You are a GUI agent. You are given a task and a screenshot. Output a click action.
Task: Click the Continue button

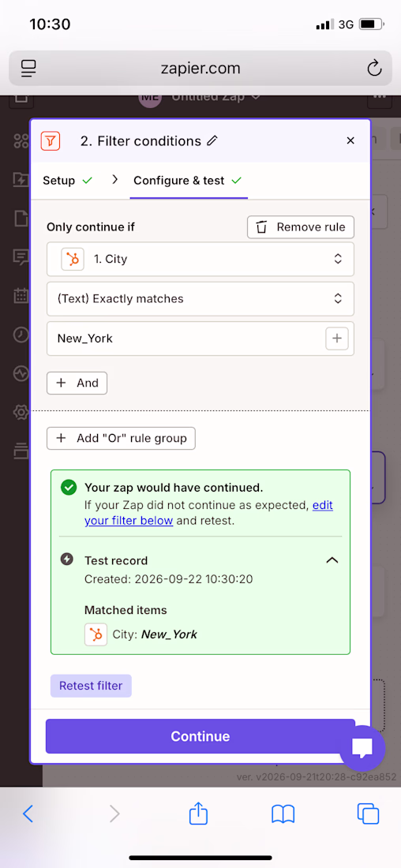click(200, 736)
